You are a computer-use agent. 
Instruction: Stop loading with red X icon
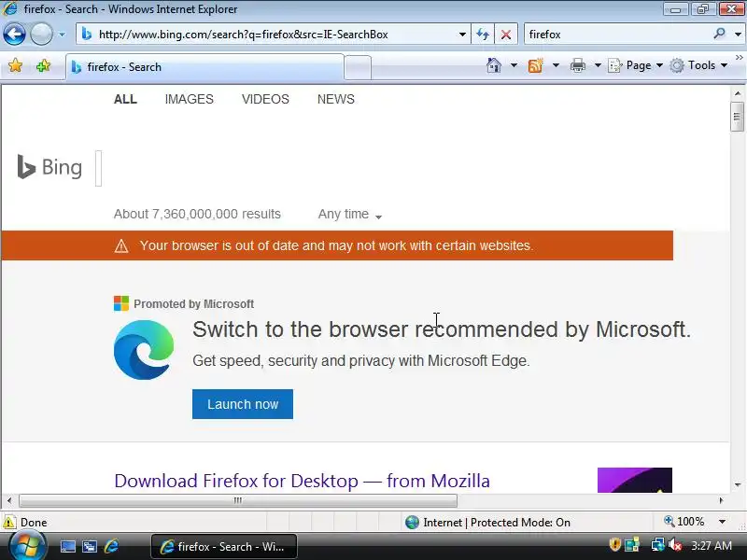tap(506, 35)
